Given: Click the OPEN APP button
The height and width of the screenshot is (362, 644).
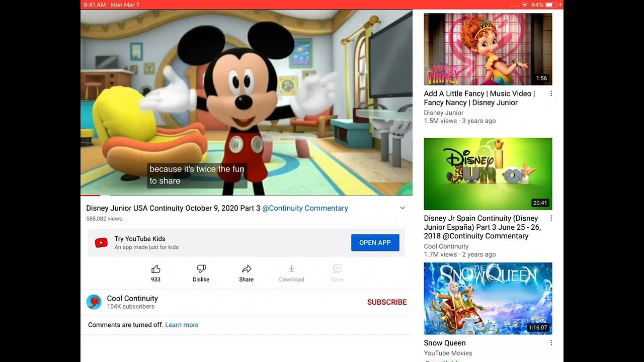Looking at the screenshot, I should [375, 242].
